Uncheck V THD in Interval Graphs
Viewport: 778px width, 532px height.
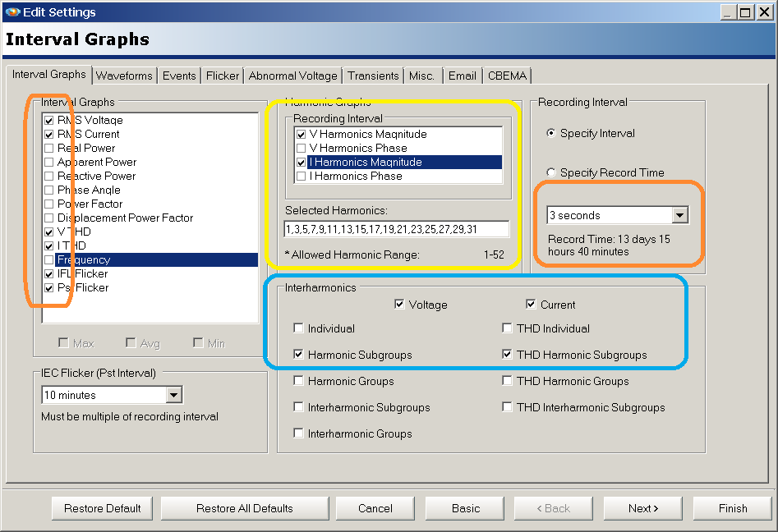coord(49,232)
